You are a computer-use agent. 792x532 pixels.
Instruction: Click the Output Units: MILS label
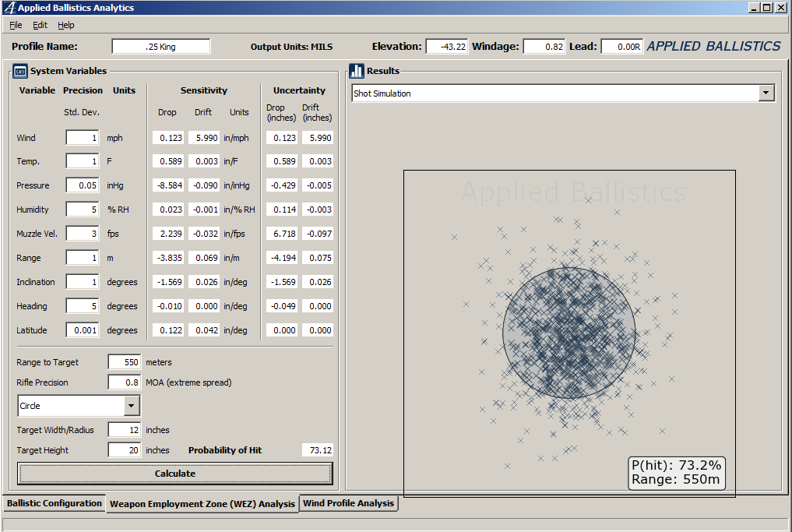pos(291,47)
